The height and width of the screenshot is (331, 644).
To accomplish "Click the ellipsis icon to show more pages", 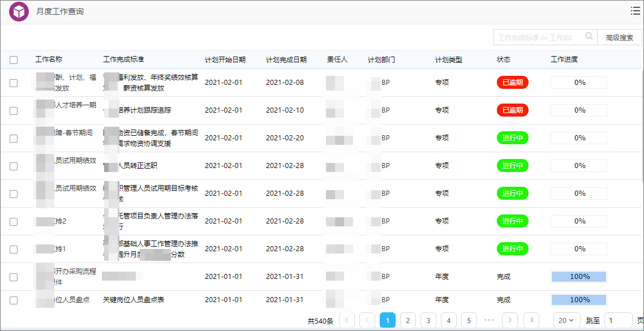I will pos(488,320).
